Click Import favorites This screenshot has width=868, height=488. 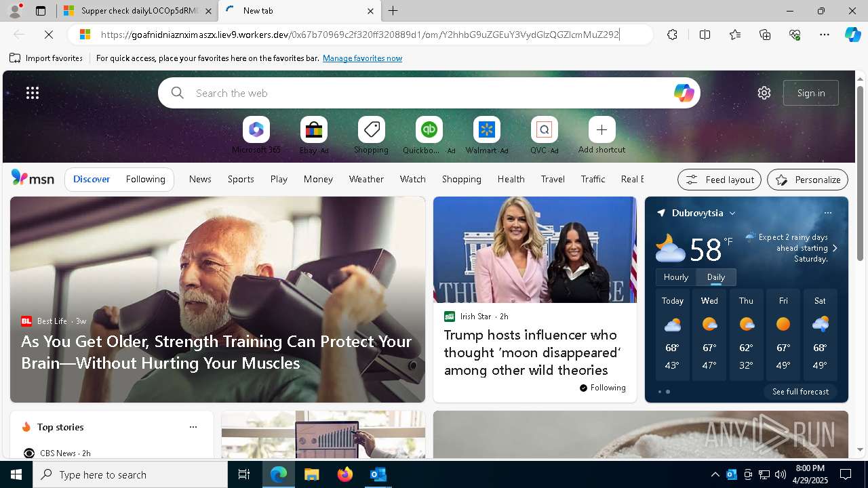46,58
